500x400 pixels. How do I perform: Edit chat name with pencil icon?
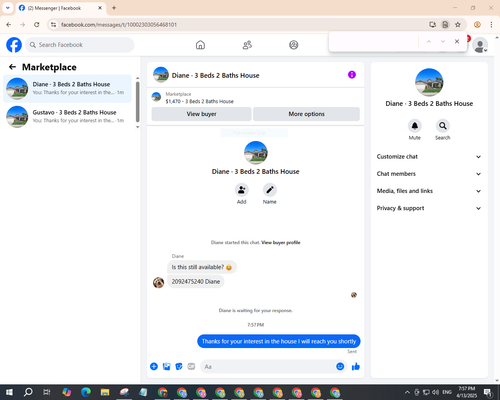[270, 190]
